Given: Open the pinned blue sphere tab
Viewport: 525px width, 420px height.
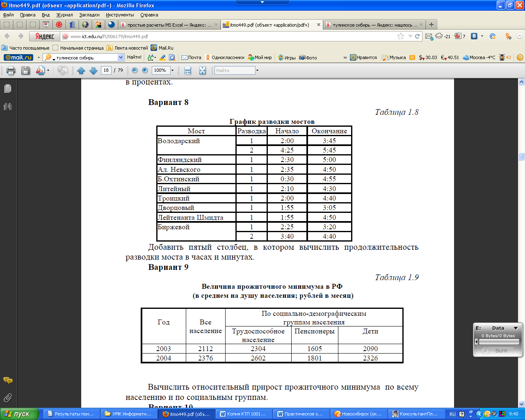Looking at the screenshot, I should [x=111, y=25].
